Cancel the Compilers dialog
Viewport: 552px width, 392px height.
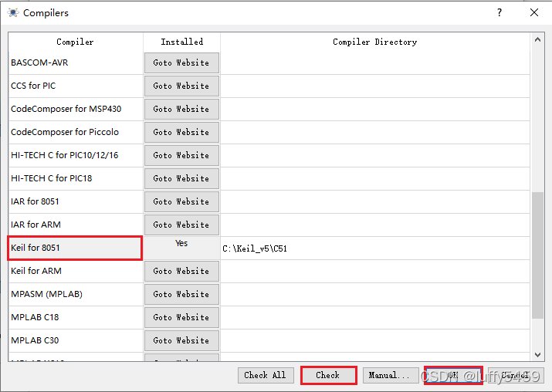516,376
